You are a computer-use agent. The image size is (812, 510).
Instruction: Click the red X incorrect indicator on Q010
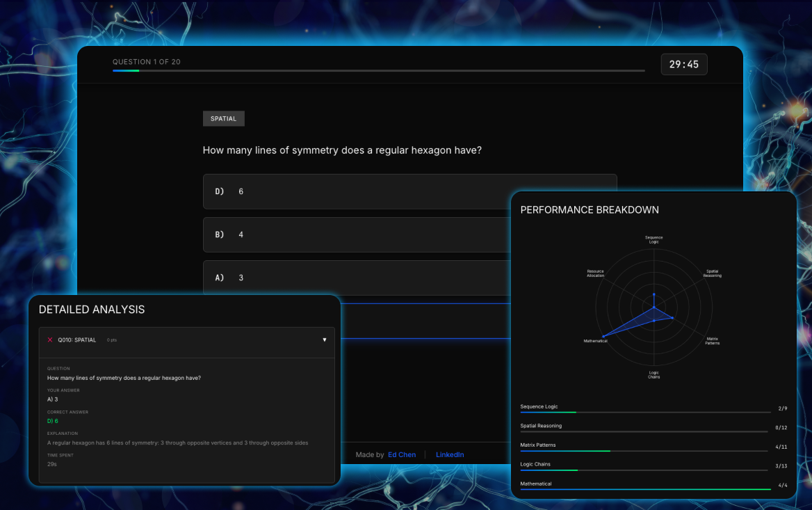click(x=49, y=340)
